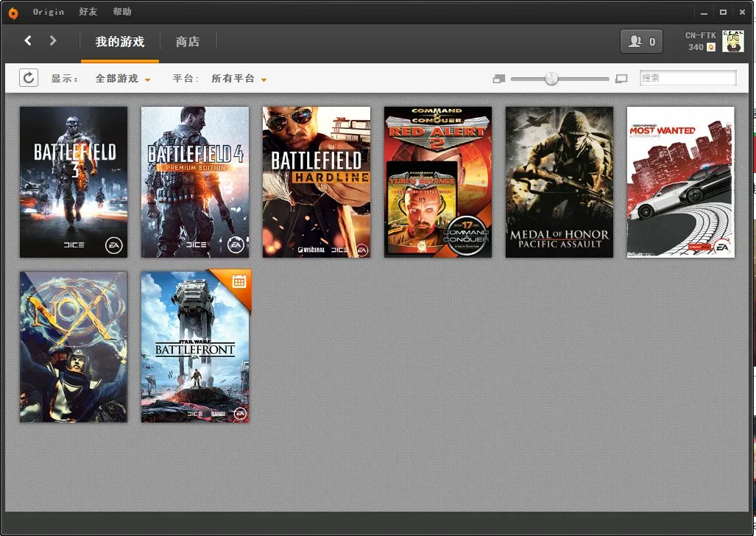Click the small tile size icon
This screenshot has width=756, height=536.
(x=499, y=79)
